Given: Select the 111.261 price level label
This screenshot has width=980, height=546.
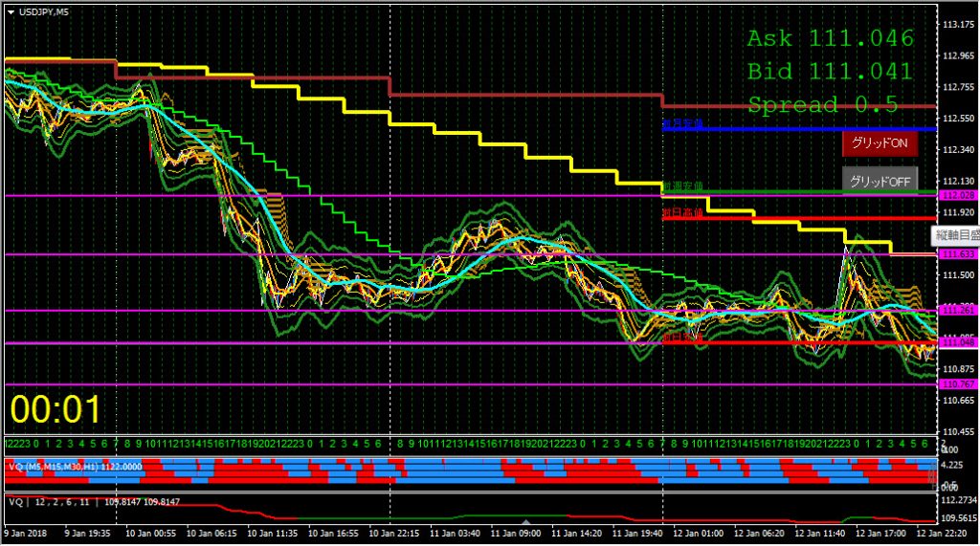Looking at the screenshot, I should click(958, 310).
